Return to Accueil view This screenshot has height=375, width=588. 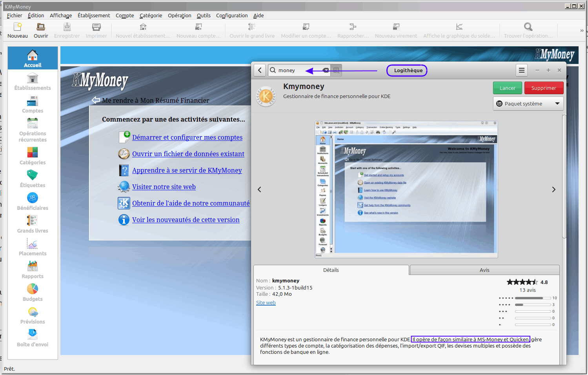[x=33, y=58]
